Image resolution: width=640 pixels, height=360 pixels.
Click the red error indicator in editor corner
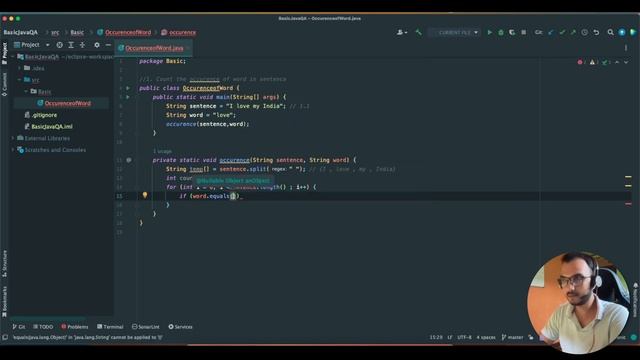[x=580, y=62]
